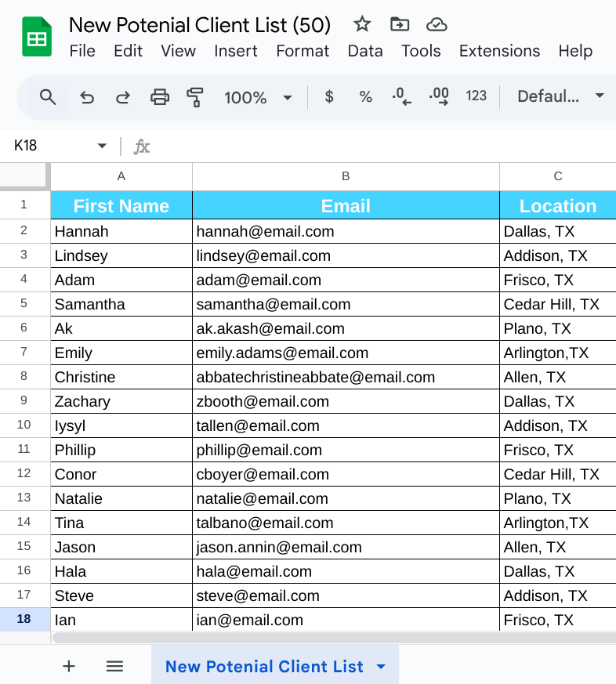The image size is (616, 684).
Task: Open sheet tab options arrow
Action: [381, 667]
